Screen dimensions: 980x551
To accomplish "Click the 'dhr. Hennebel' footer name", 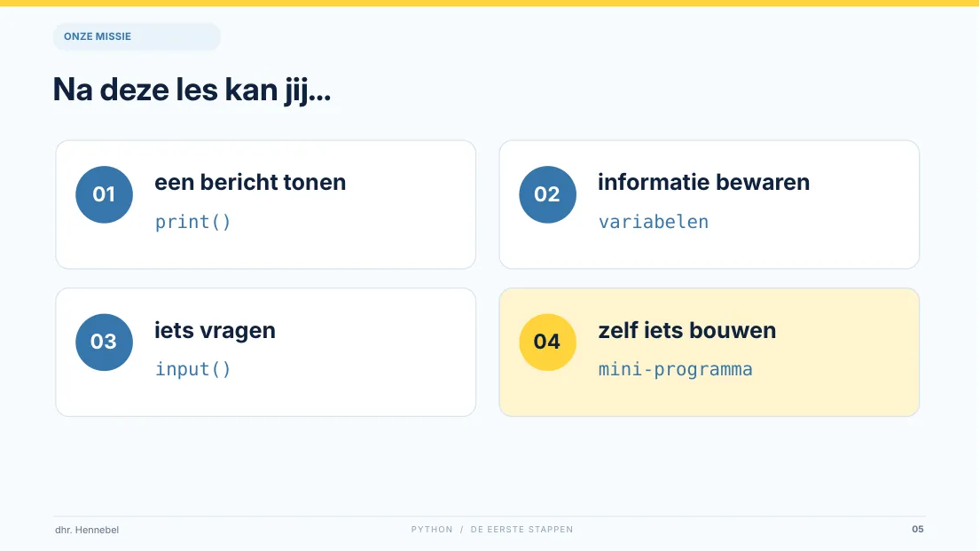I will (87, 530).
